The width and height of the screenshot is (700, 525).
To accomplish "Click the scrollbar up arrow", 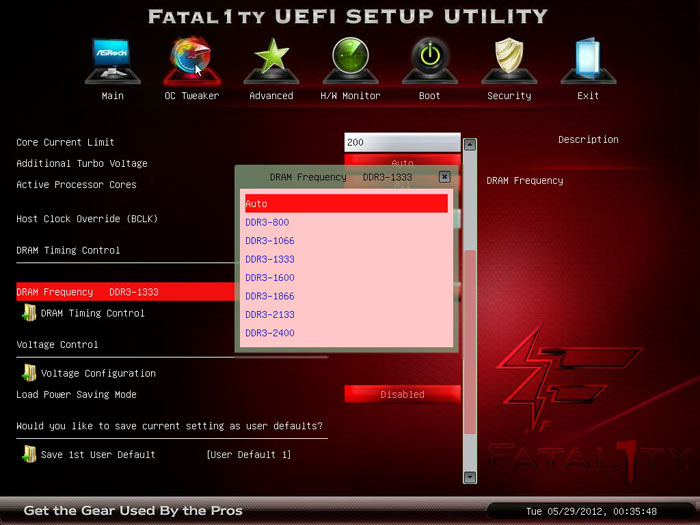I will click(x=470, y=145).
